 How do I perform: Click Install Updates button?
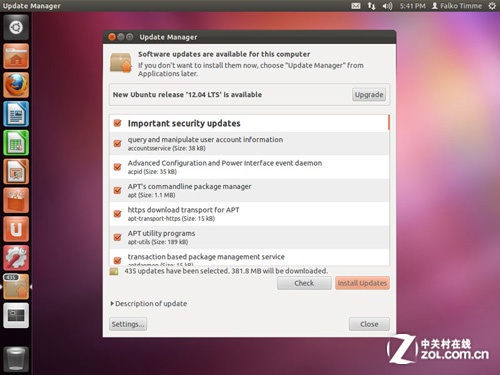[362, 283]
